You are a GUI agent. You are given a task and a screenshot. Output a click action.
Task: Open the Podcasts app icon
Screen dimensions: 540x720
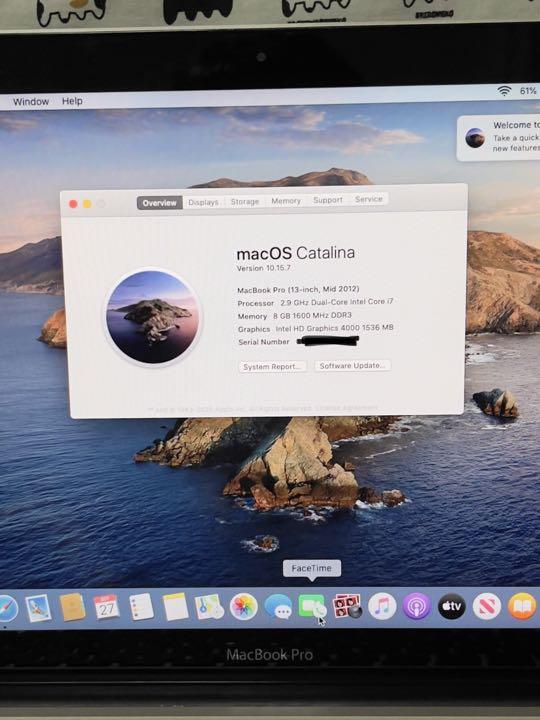(x=416, y=607)
